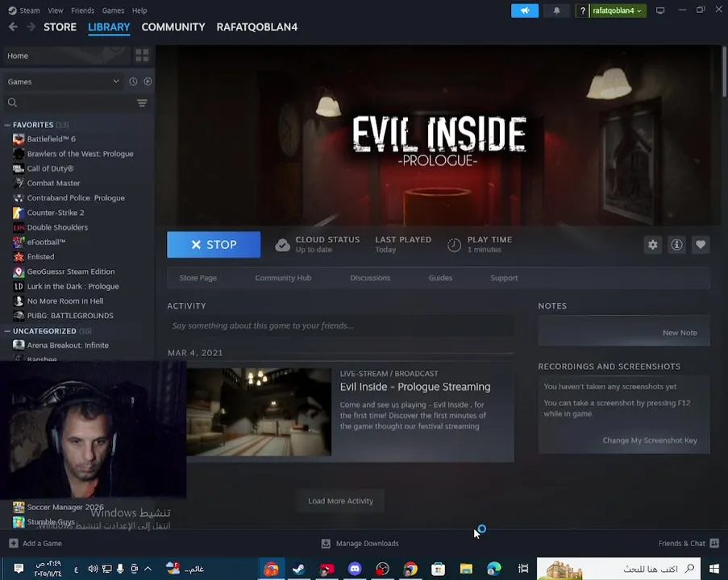Go back with the left arrow
The image size is (728, 580).
tap(13, 27)
